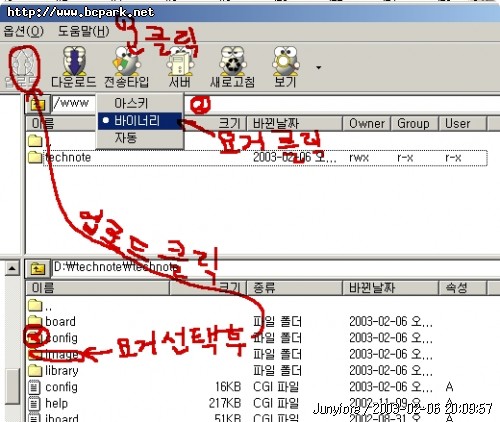Expand the toolbar overflow arrow after 보기
Image resolution: width=500 pixels, height=422 pixels.
pos(319,68)
